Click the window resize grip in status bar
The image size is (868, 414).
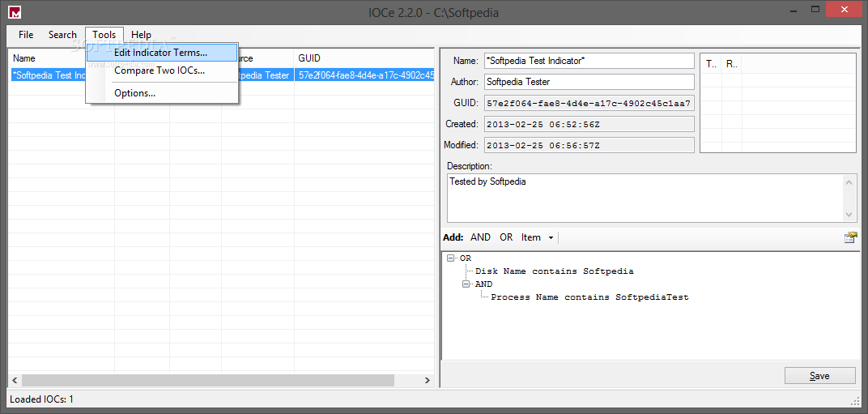click(854, 401)
